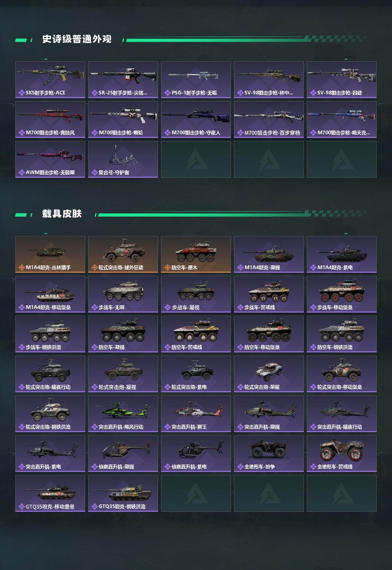The height and width of the screenshot is (570, 392).
Task: Open the M1A4坦克-丛林猎手 orange vehicle skin
Action: click(50, 254)
